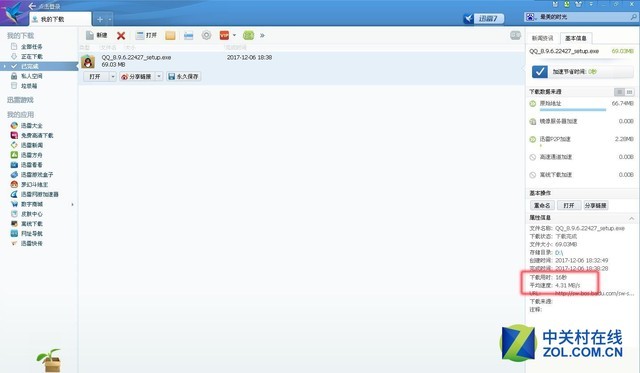Click the 永久保存 button
Image resolution: width=640 pixels, height=373 pixels.
coord(183,76)
